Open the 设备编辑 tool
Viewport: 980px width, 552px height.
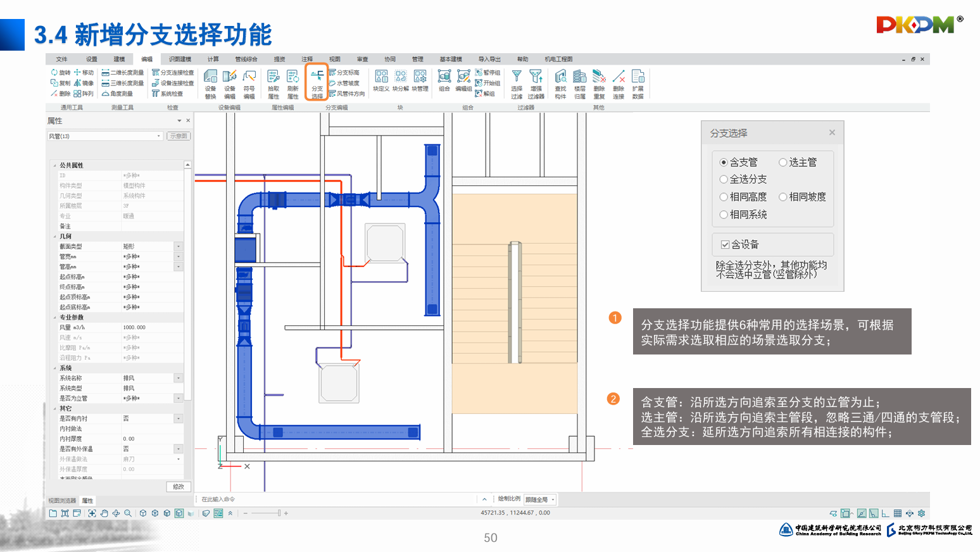coord(230,84)
